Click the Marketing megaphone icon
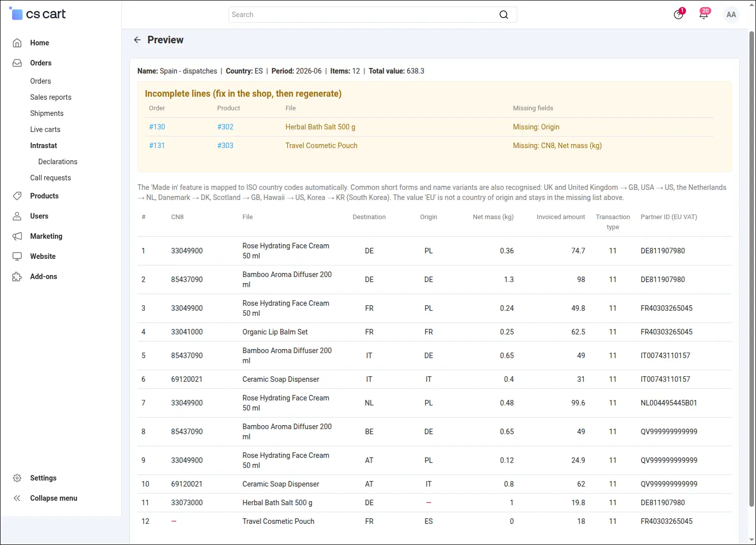Image resolution: width=756 pixels, height=545 pixels. pyautogui.click(x=17, y=236)
